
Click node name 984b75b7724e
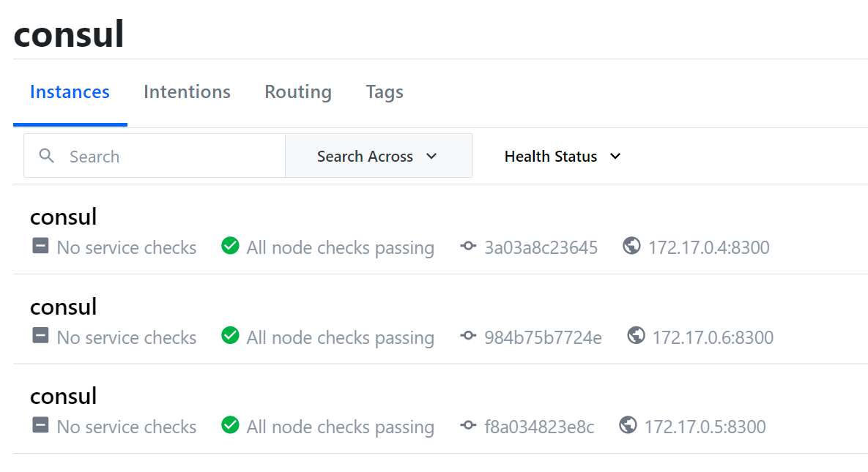(543, 337)
